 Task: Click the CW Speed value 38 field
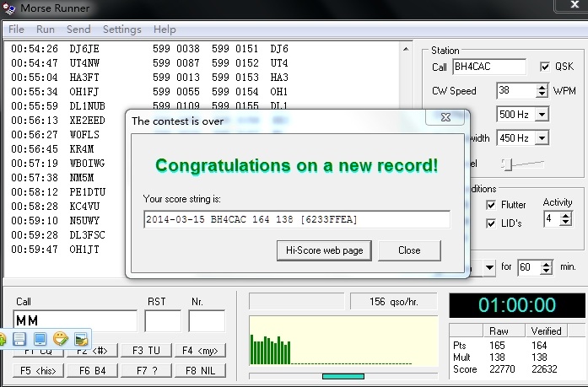click(x=516, y=91)
